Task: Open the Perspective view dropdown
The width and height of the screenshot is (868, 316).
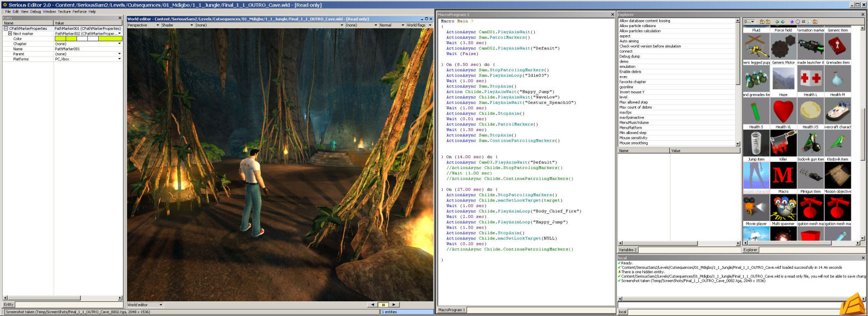Action: pyautogui.click(x=143, y=25)
